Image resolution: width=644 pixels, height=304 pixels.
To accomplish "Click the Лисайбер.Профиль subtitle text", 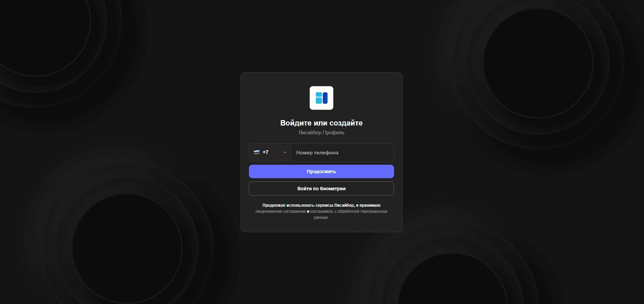I will (321, 133).
